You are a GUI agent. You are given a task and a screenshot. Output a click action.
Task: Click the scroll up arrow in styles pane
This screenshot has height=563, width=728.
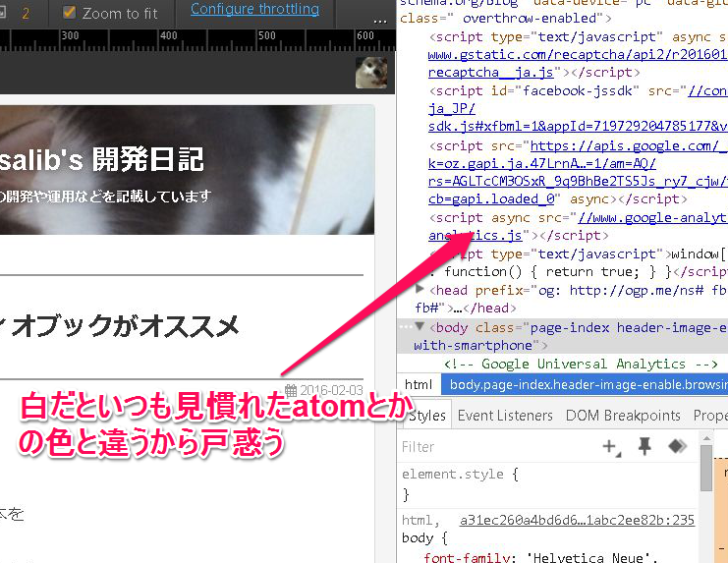point(706,438)
